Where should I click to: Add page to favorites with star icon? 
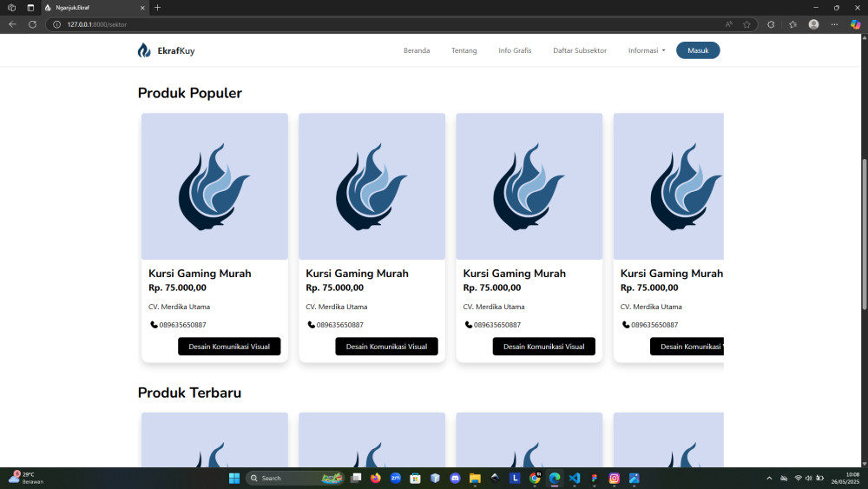746,24
